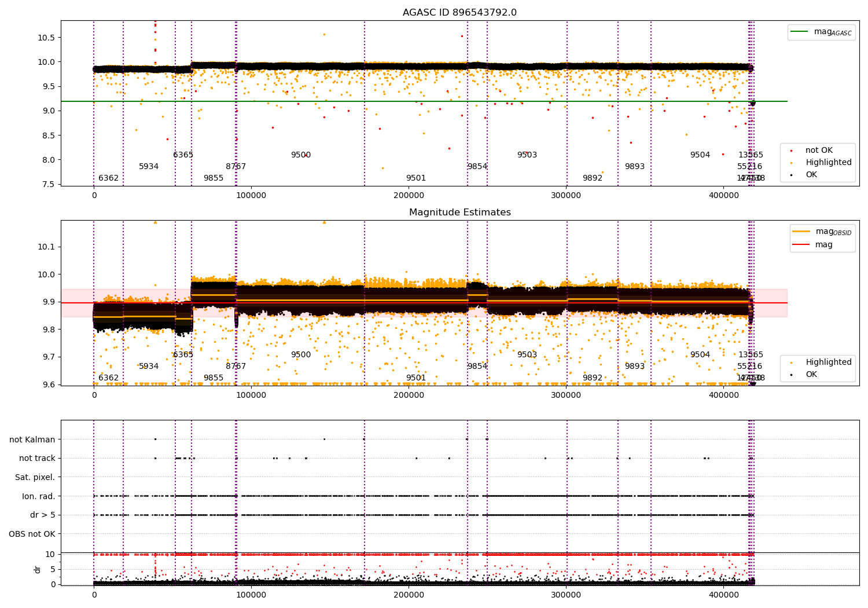
Task: Click OBSID label 55216 in the middle panel
Action: 750,367
